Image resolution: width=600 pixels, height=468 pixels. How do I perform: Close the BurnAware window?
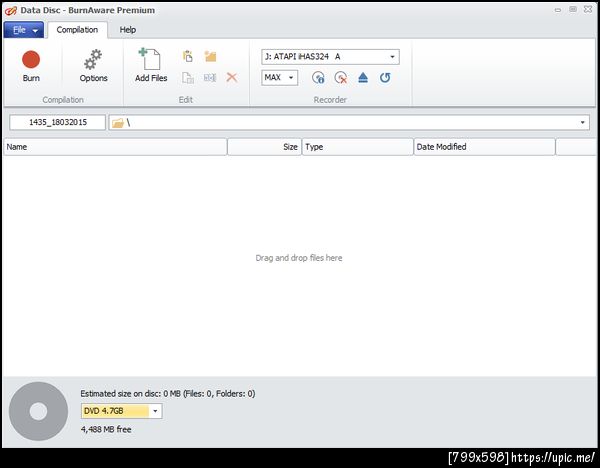[x=588, y=9]
